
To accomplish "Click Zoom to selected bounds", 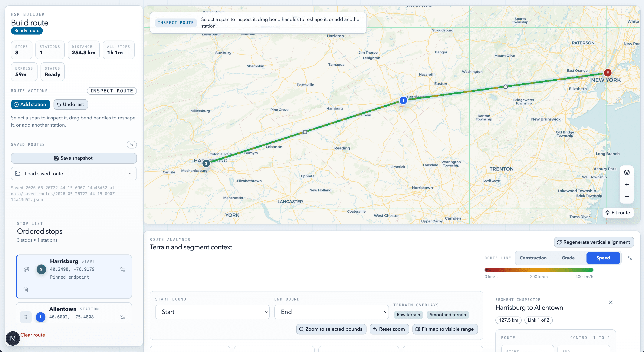I will 331,329.
